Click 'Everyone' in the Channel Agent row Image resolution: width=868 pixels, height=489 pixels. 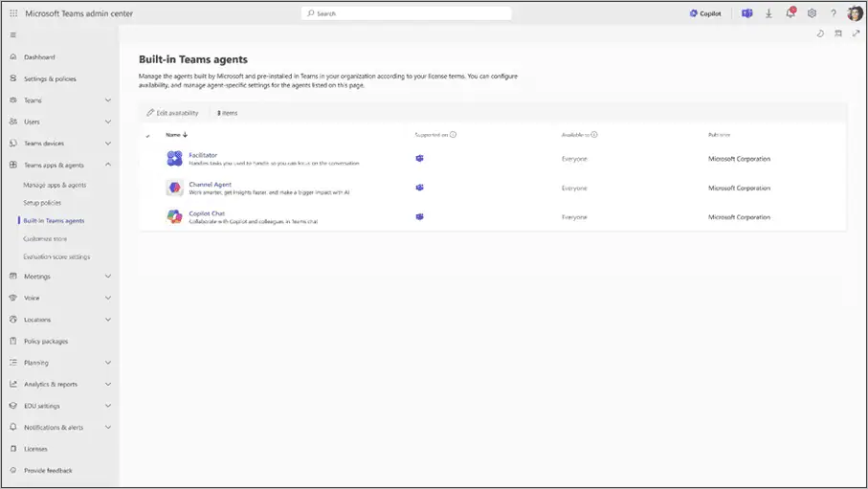point(574,189)
